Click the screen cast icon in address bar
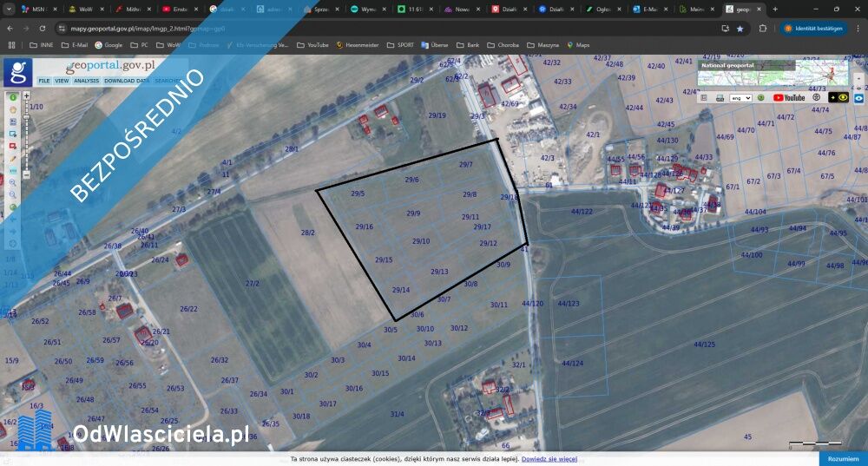 [x=725, y=29]
